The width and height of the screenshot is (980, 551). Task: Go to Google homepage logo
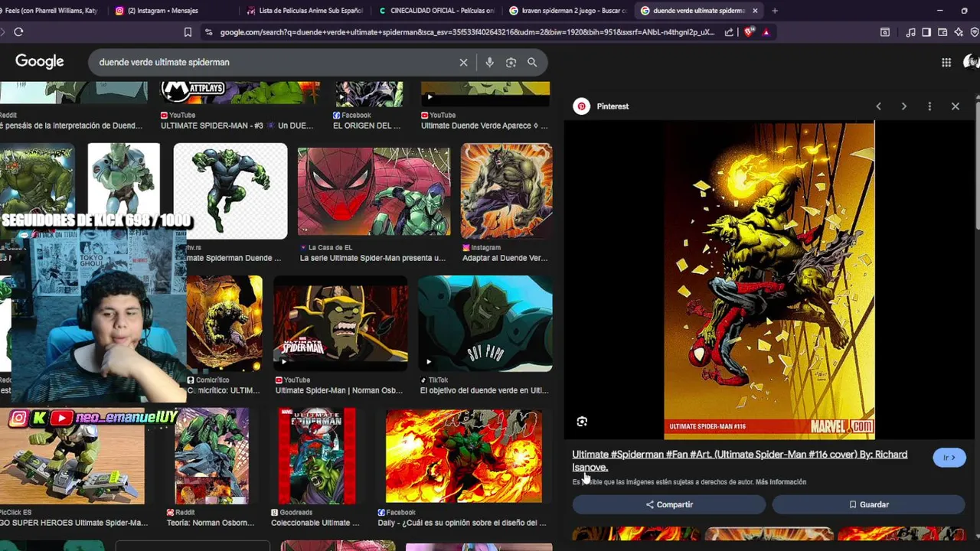[x=40, y=62]
